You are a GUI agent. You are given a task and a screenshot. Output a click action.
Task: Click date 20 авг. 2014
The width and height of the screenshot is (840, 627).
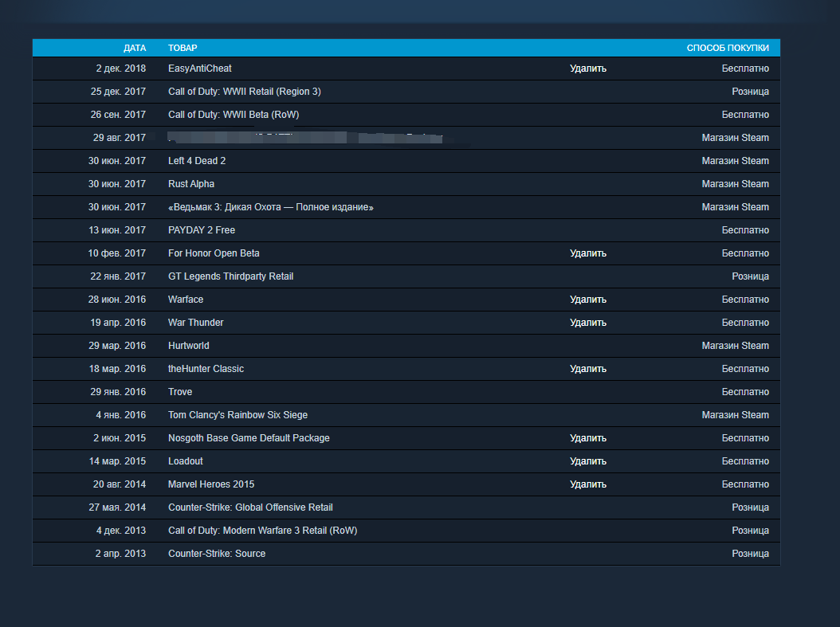point(119,484)
